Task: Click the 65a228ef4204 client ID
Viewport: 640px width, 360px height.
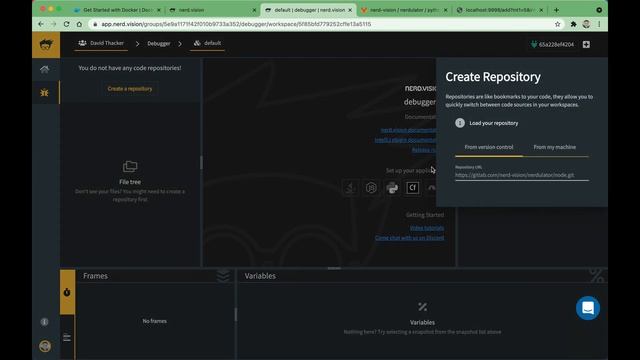Action: point(556,44)
